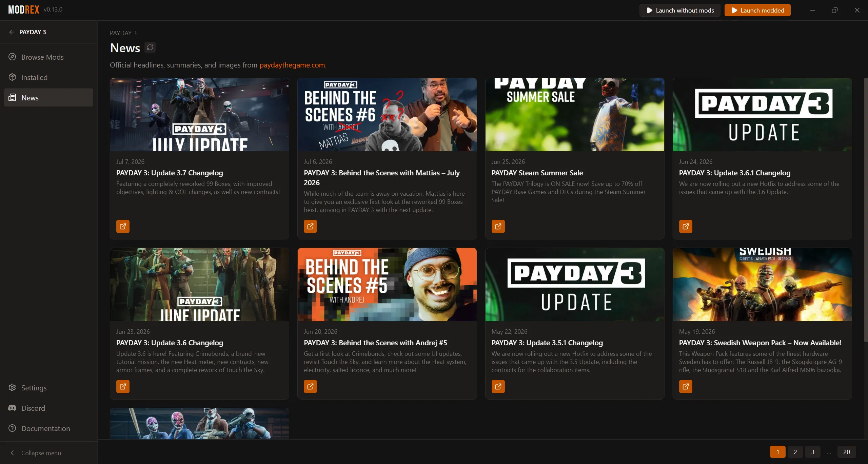Close the ModRex window
The image size is (868, 464).
pyautogui.click(x=857, y=10)
